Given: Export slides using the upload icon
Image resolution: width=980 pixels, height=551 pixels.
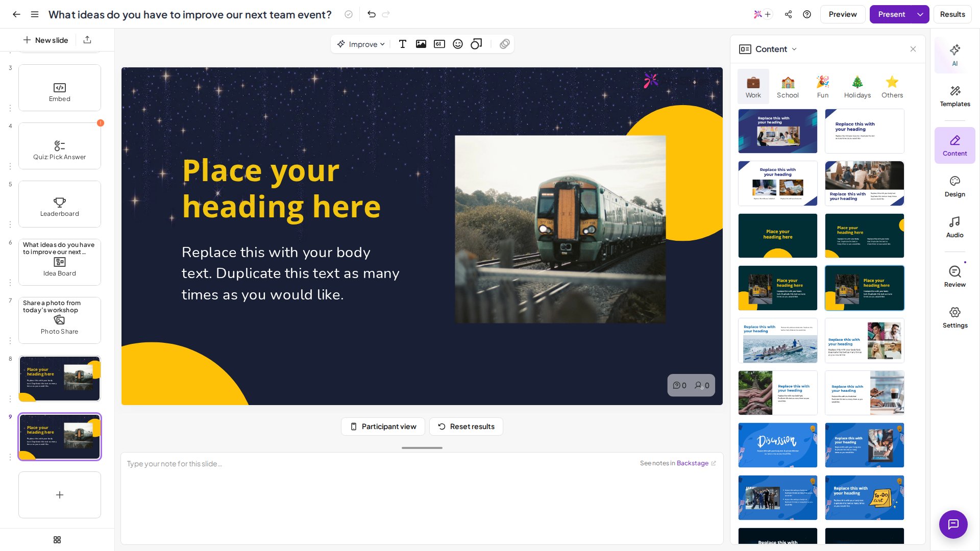Looking at the screenshot, I should (x=87, y=40).
